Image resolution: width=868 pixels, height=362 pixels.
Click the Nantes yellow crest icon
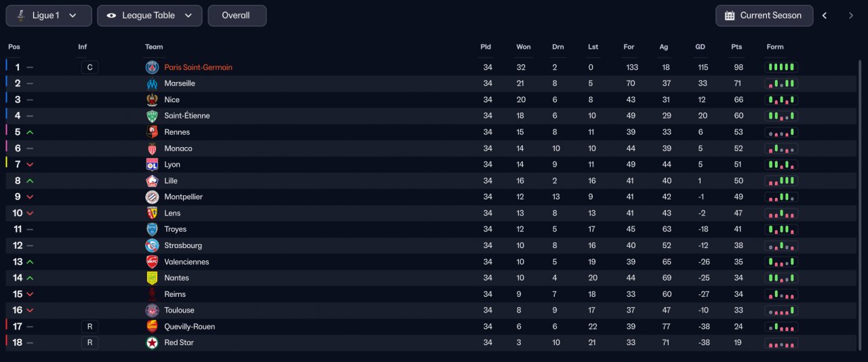152,278
